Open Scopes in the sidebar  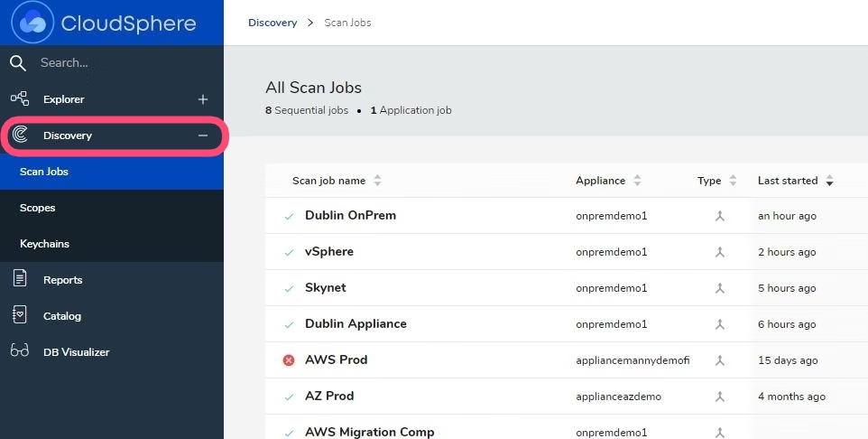pyautogui.click(x=112, y=208)
